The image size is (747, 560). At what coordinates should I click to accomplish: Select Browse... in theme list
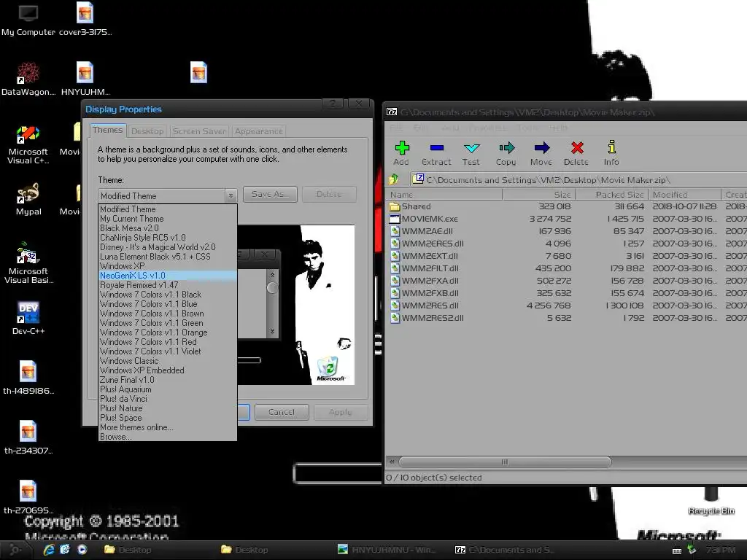[168, 437]
